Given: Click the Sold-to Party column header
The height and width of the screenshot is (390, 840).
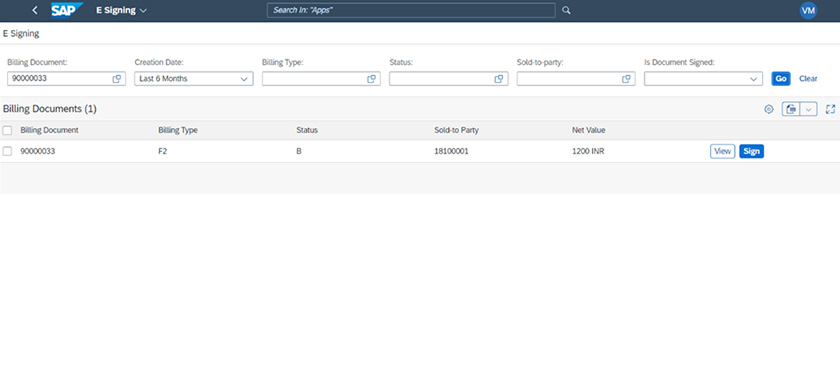Looking at the screenshot, I should (456, 130).
